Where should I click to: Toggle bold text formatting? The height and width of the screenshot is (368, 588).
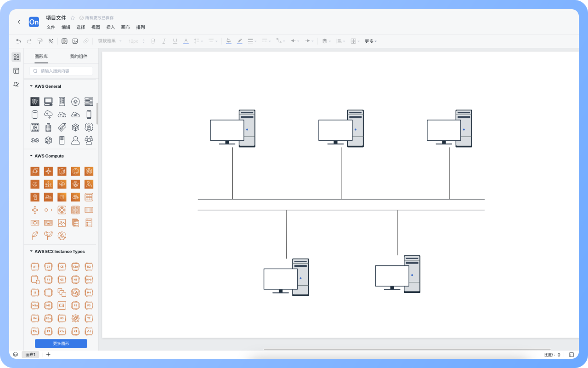tap(153, 41)
